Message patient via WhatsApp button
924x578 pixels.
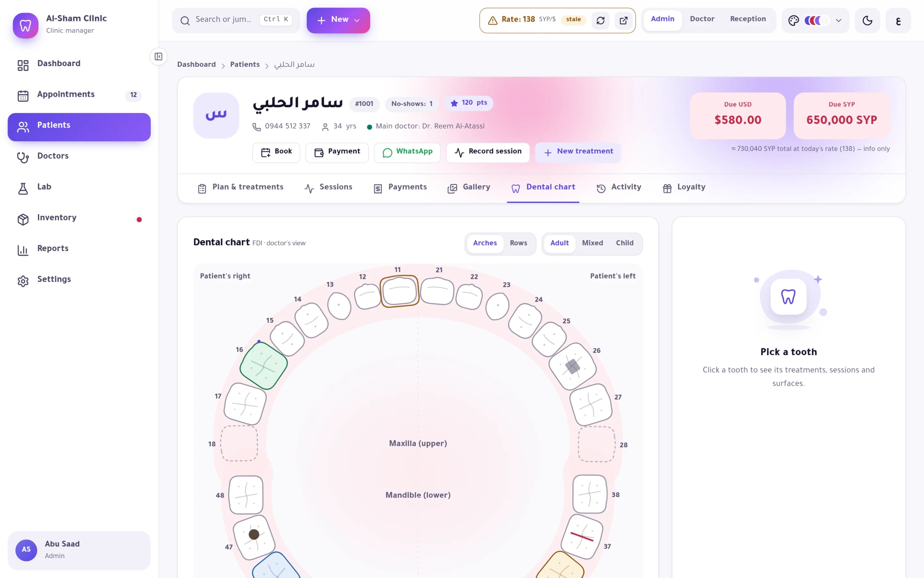click(x=407, y=152)
